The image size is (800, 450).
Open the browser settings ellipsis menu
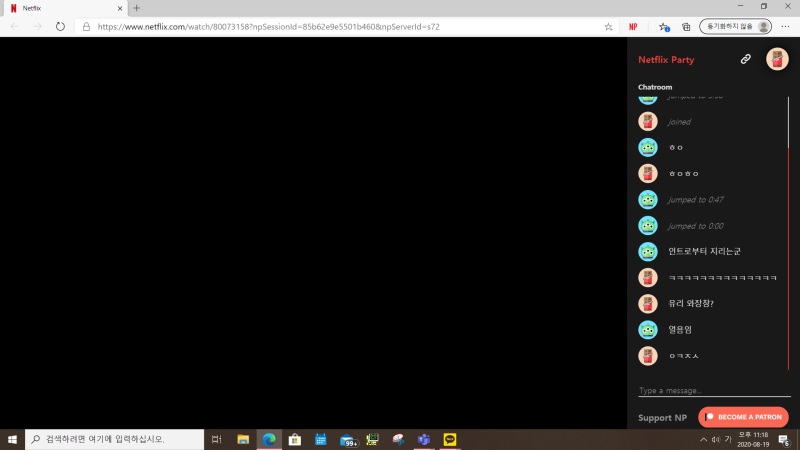point(785,27)
